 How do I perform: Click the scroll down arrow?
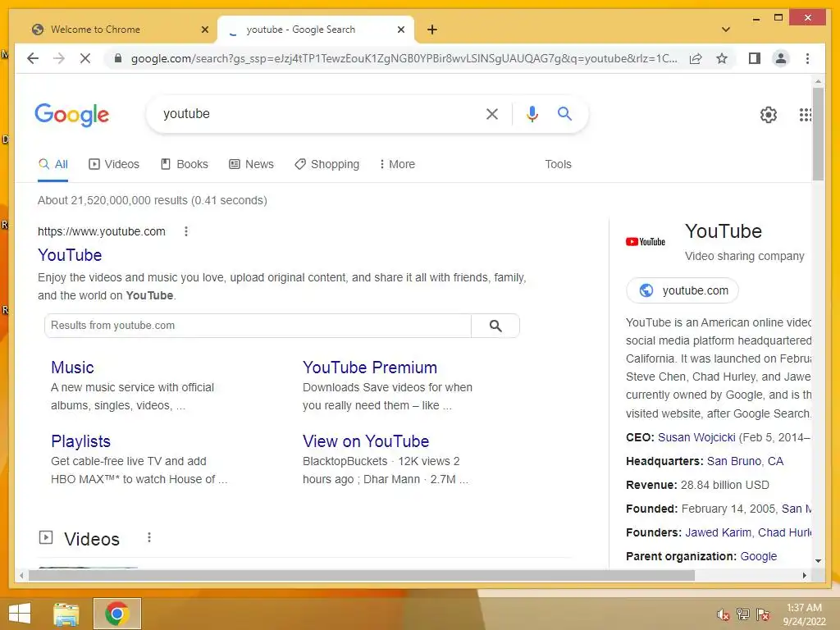pos(818,561)
